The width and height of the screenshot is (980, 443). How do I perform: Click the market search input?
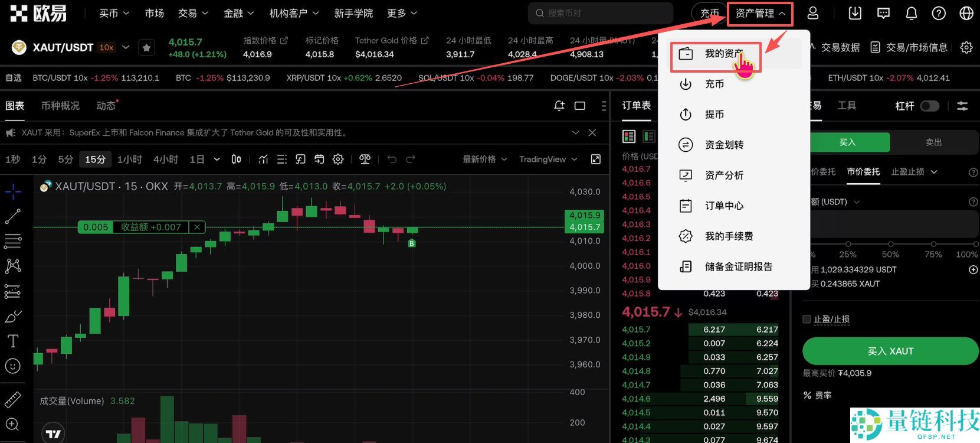pyautogui.click(x=601, y=13)
